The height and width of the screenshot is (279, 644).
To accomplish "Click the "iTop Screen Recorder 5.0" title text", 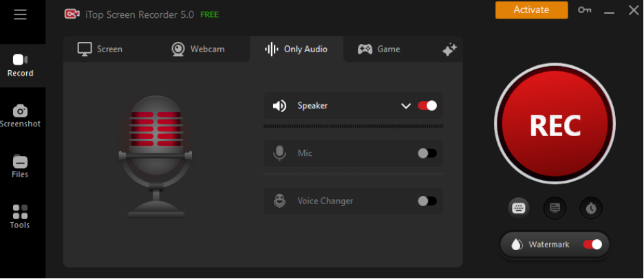I will (140, 14).
